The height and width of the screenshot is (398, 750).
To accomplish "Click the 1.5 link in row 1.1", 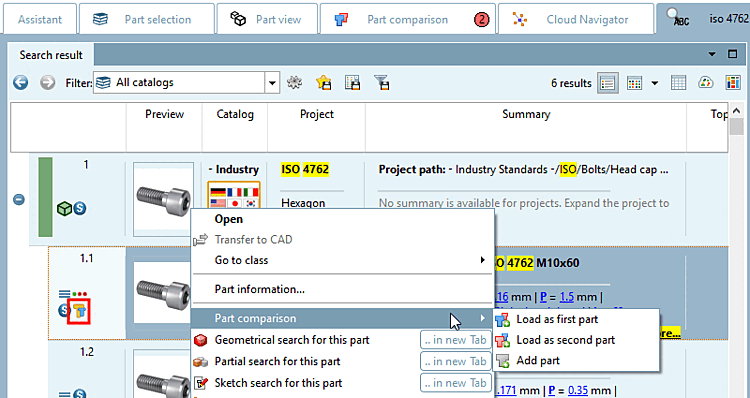I will (x=566, y=297).
